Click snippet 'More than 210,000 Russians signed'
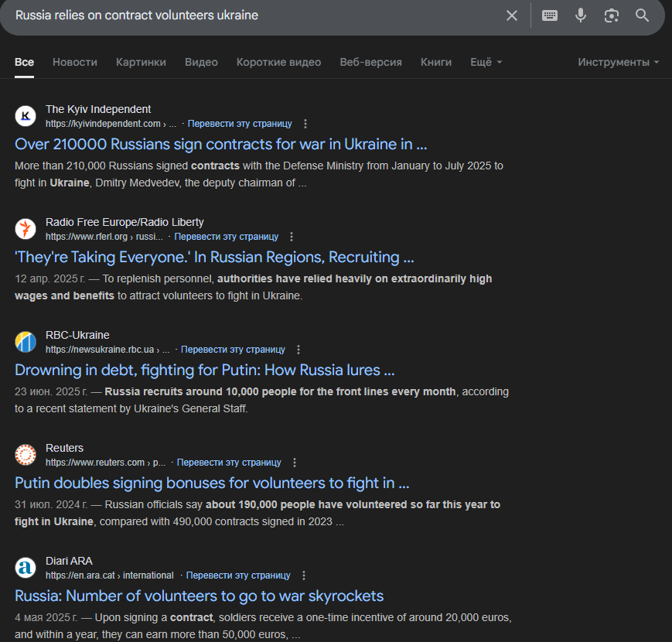Image resolution: width=672 pixels, height=642 pixels. tap(259, 175)
